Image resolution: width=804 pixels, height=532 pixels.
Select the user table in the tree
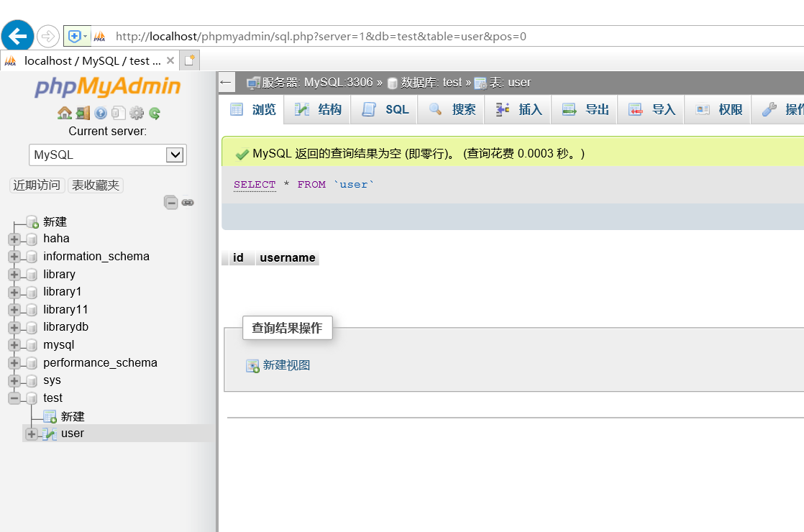click(x=72, y=433)
